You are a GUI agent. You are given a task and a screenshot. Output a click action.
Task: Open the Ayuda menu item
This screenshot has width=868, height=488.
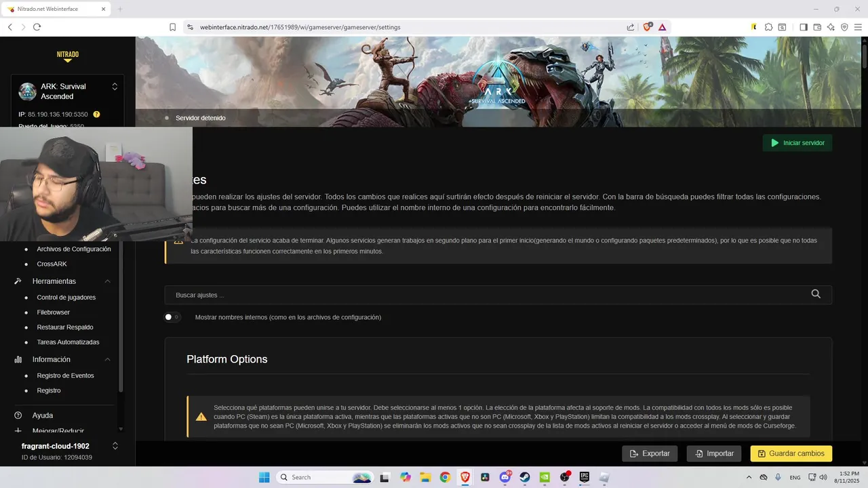[x=43, y=415]
